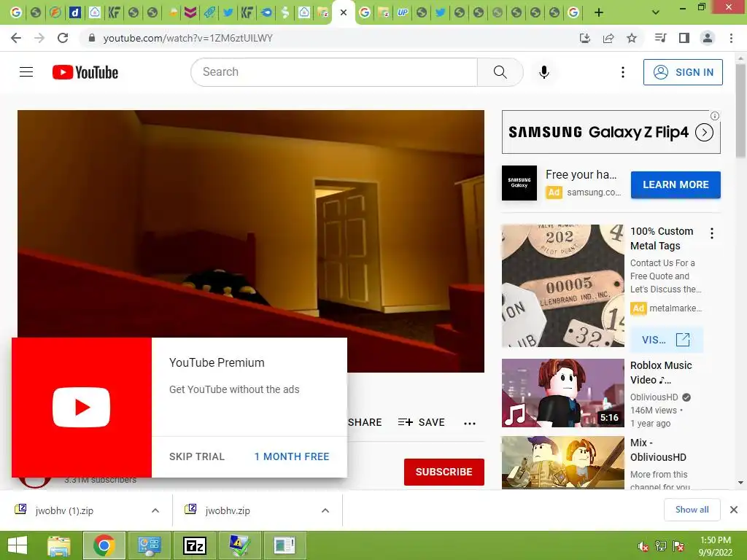The height and width of the screenshot is (560, 747).
Task: Reload the current YouTube page
Action: (63, 38)
